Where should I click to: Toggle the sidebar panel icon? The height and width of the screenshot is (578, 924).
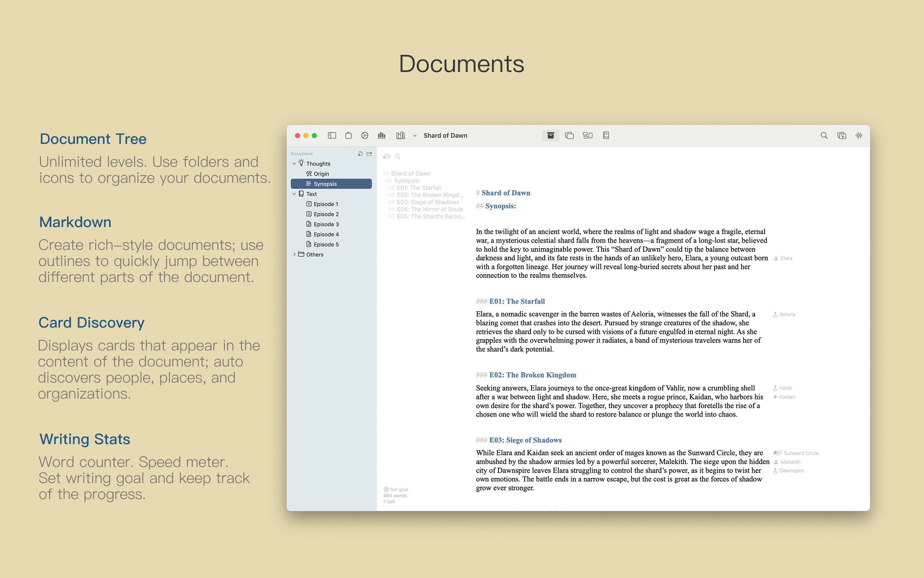tap(332, 135)
